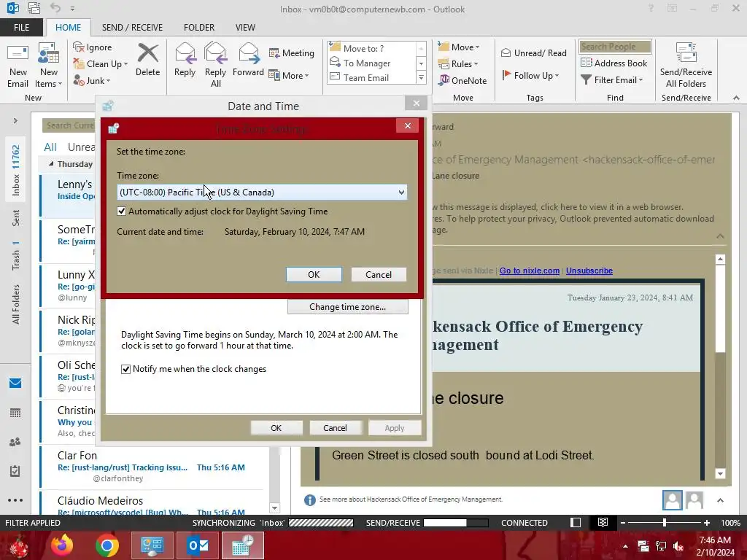Image resolution: width=747 pixels, height=560 pixels.
Task: Expand Junk dropdown
Action: pyautogui.click(x=108, y=81)
